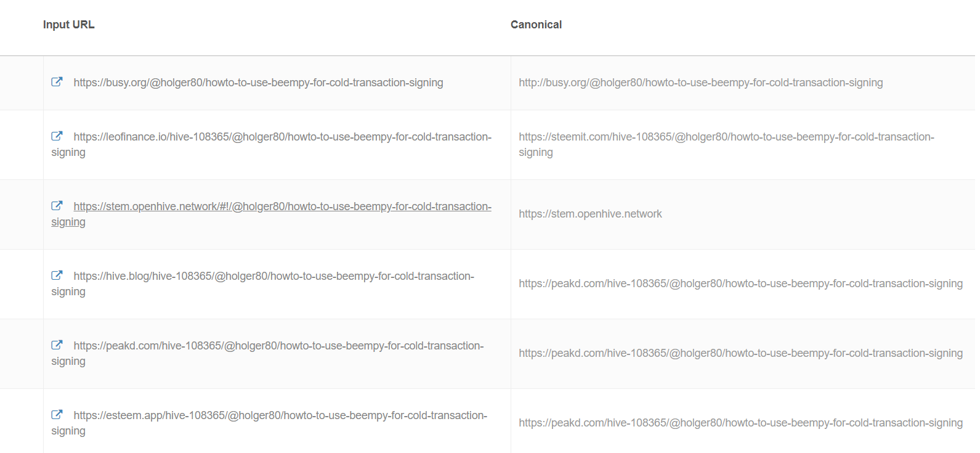Click peakd.com canonical in esteem.app row
Screen dimensions: 980x453
[740, 423]
